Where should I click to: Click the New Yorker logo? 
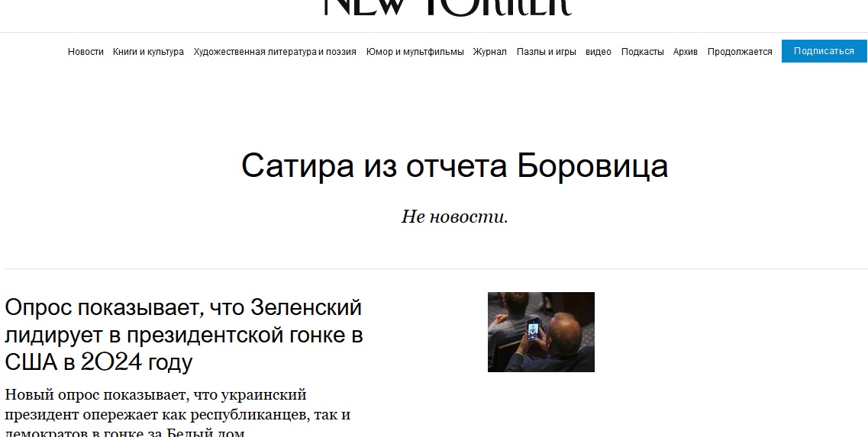pos(447,7)
